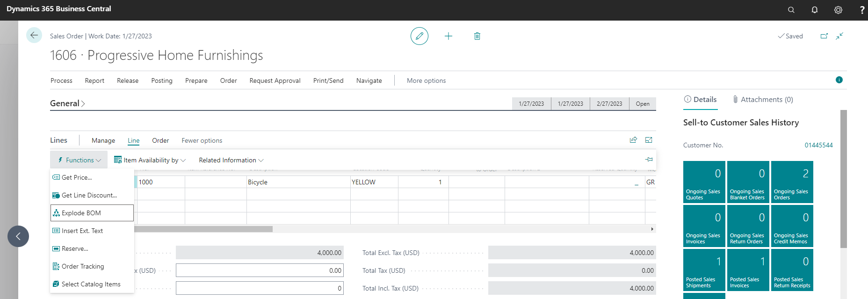This screenshot has height=299, width=868.
Task: Open customer number 01445544 link
Action: coord(818,145)
